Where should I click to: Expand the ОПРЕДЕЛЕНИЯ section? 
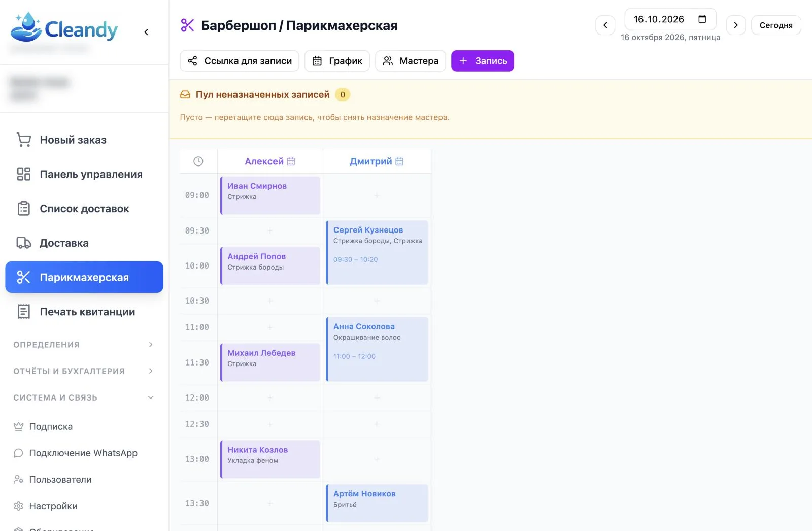point(84,345)
